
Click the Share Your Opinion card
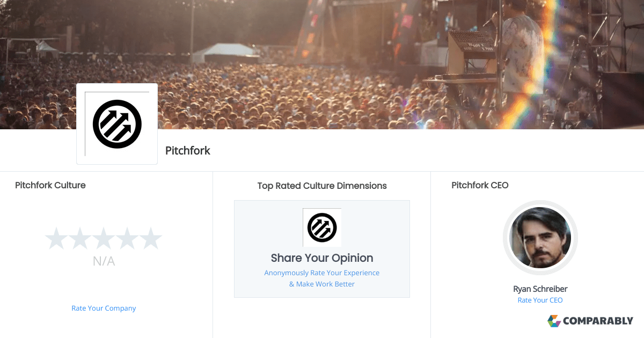click(321, 248)
